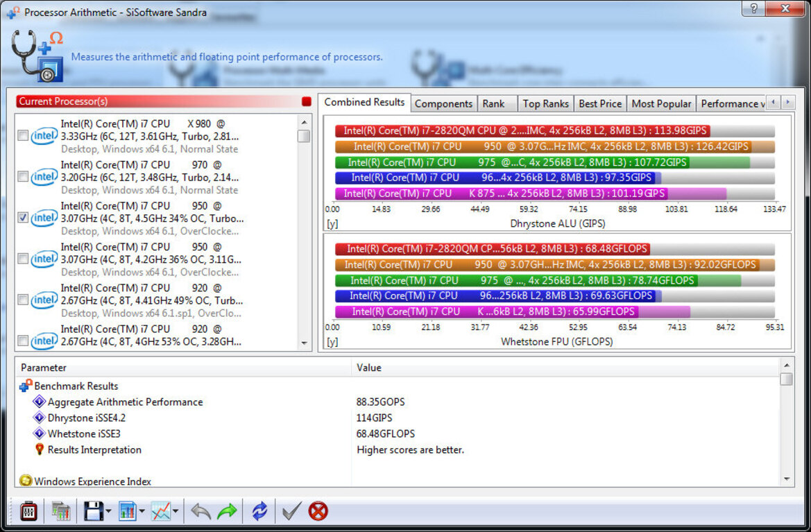811x532 pixels.
Task: Click the results table scroll up arrow
Action: click(x=786, y=365)
